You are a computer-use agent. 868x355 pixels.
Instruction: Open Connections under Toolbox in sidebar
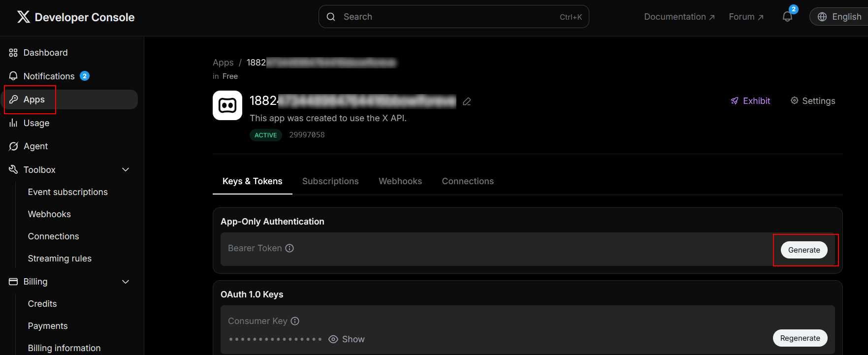pyautogui.click(x=53, y=236)
